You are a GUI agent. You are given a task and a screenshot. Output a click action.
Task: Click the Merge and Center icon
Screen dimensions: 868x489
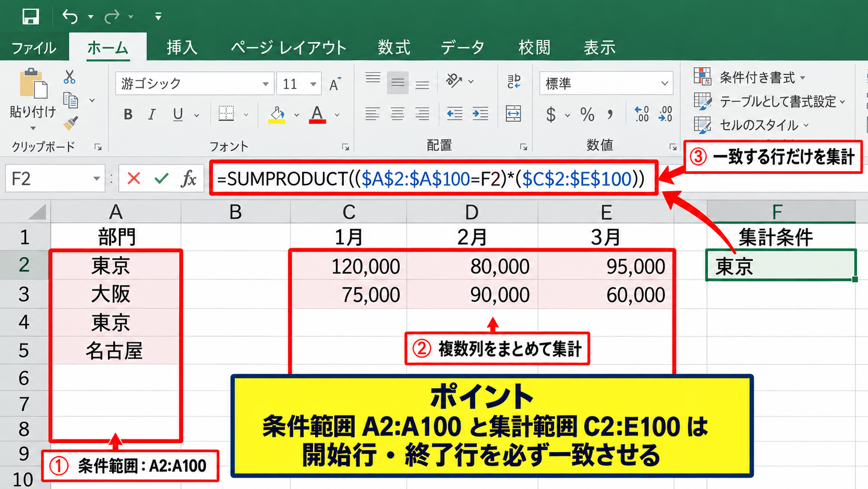tap(513, 113)
